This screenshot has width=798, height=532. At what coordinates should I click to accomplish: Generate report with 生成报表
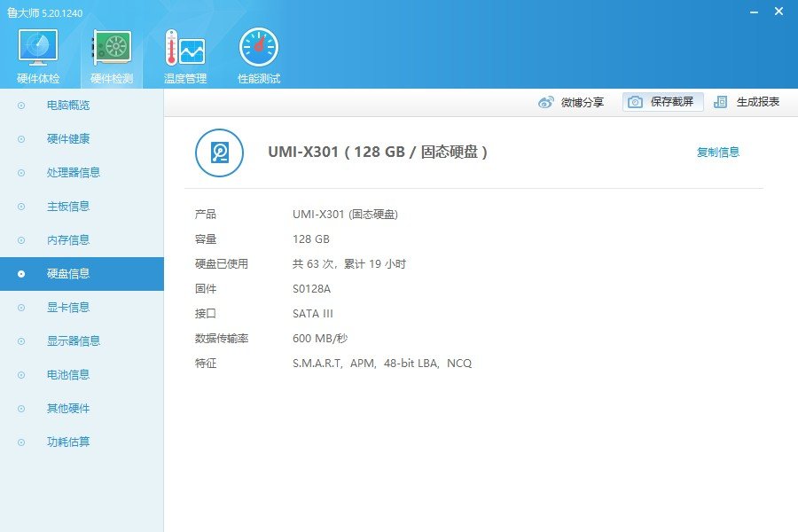click(x=747, y=102)
